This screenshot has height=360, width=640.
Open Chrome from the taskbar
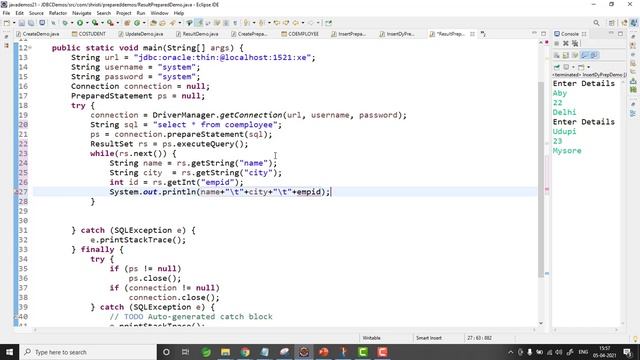point(245,352)
